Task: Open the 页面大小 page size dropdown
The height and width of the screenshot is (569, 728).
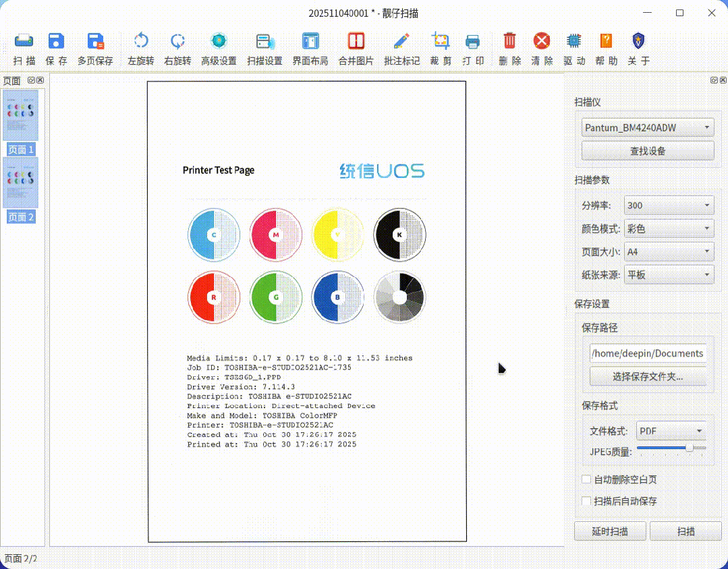Action: coord(669,251)
